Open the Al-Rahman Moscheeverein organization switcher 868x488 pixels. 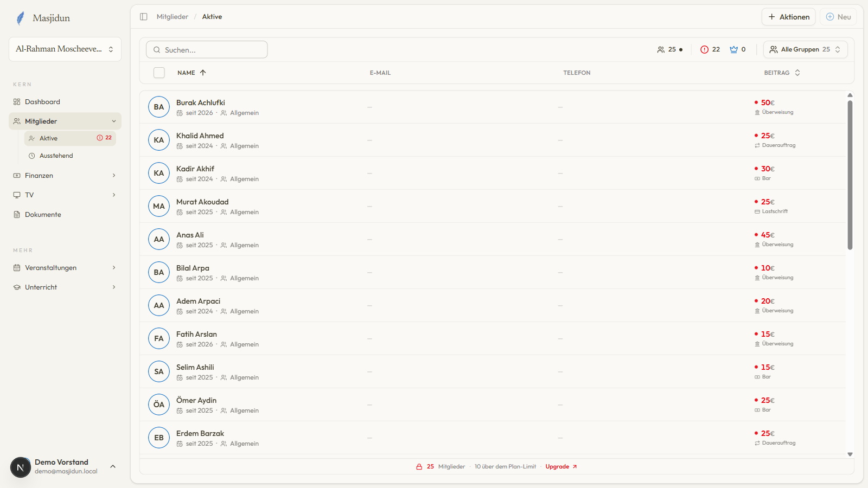click(65, 49)
